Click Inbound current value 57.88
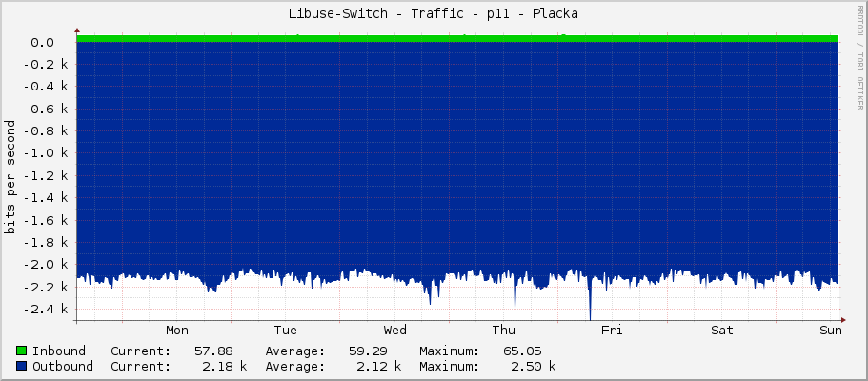 (213, 351)
